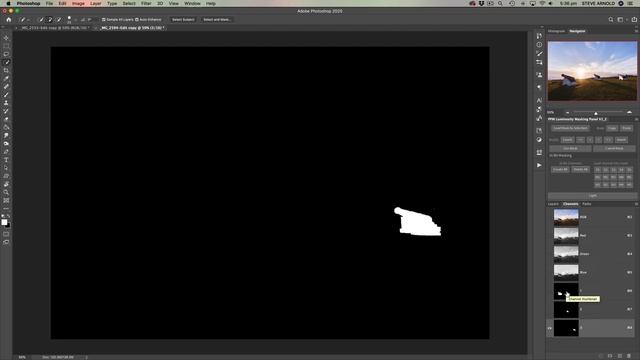The width and height of the screenshot is (640, 360).
Task: Select the Rectangular Marquee tool
Action: (x=6, y=46)
